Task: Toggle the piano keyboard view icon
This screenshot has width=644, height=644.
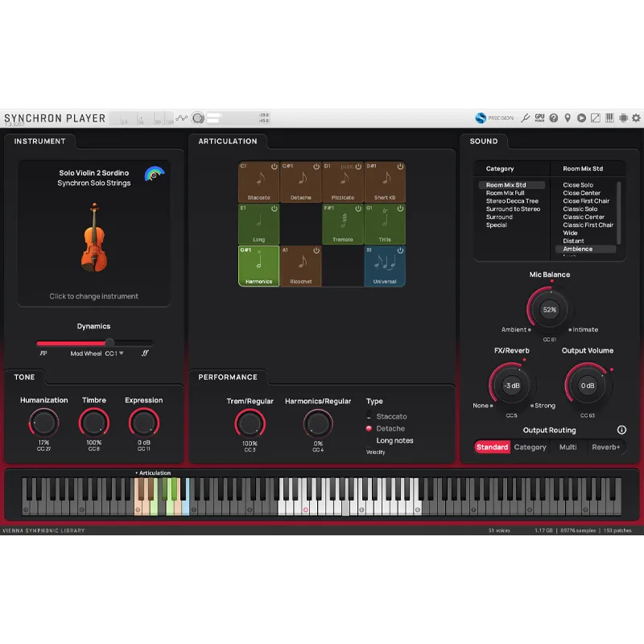Action: click(x=609, y=118)
